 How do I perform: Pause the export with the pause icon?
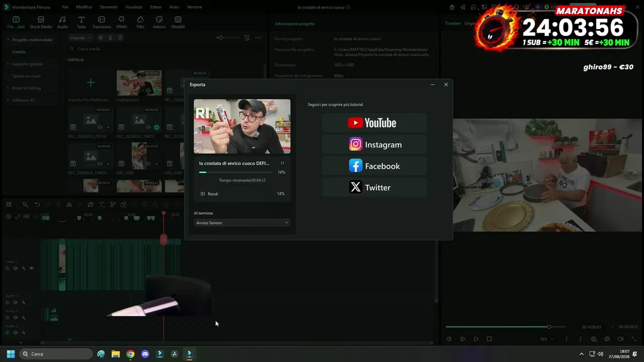(282, 163)
